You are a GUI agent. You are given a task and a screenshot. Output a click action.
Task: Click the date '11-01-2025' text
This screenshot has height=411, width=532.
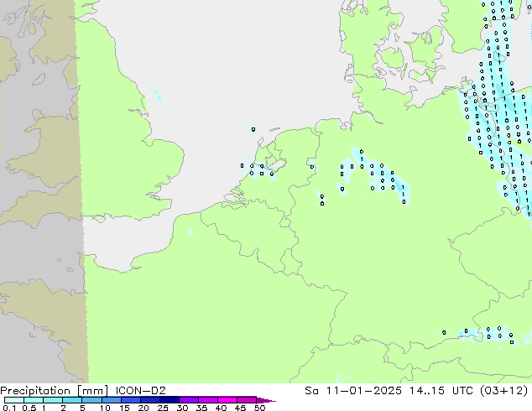point(363,391)
